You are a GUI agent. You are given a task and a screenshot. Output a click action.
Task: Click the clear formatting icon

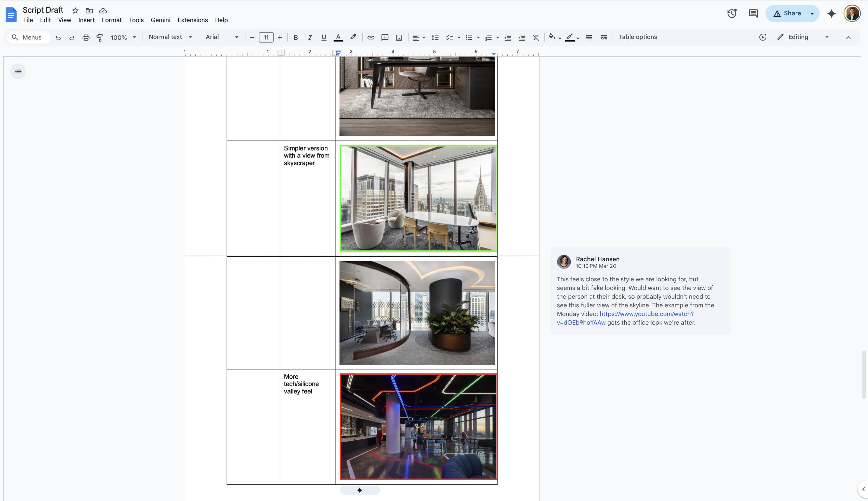tap(536, 37)
